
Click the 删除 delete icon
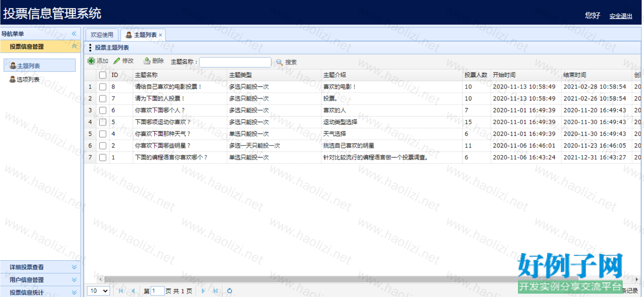(147, 61)
